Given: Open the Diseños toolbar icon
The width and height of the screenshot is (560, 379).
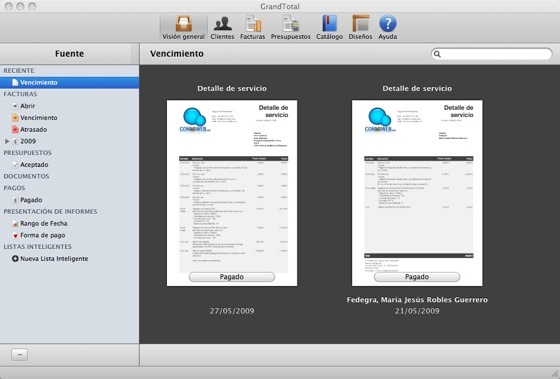Looking at the screenshot, I should tap(360, 27).
